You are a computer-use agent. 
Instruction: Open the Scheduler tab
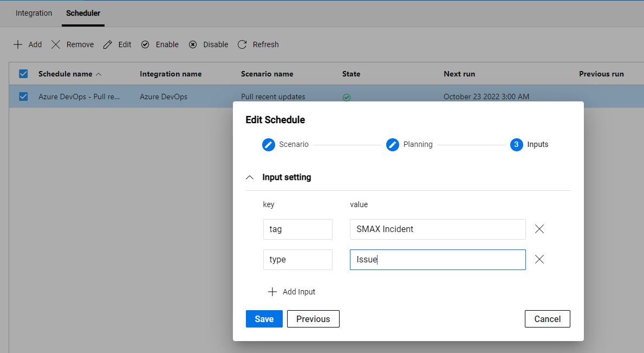click(82, 13)
